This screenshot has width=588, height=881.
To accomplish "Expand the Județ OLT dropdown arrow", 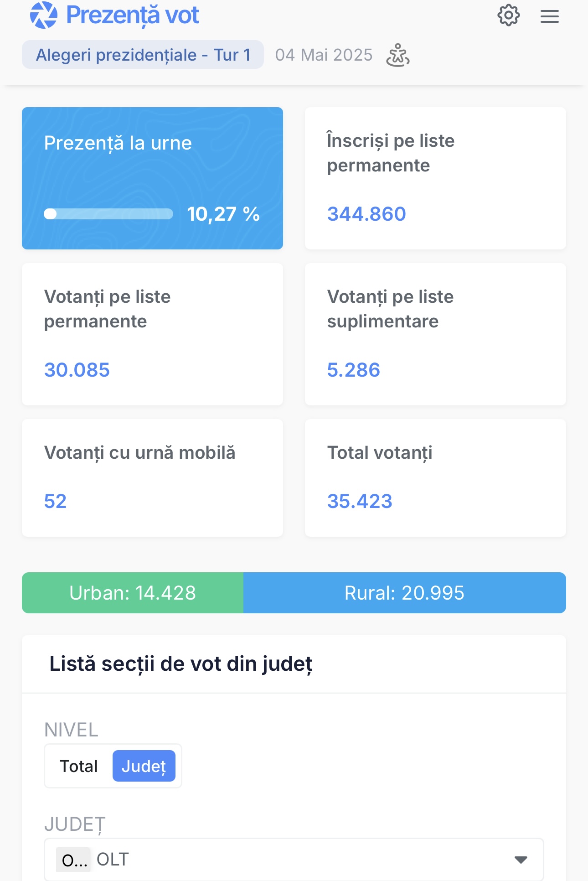I will tap(521, 860).
